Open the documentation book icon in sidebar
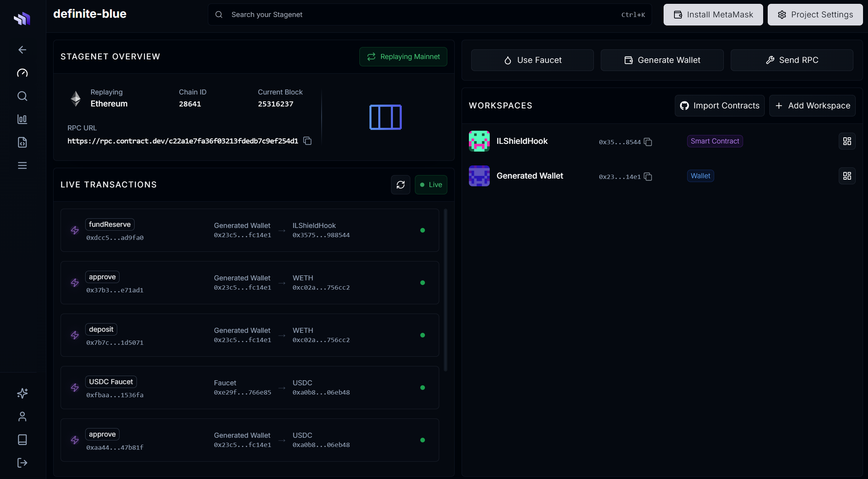 click(x=22, y=440)
